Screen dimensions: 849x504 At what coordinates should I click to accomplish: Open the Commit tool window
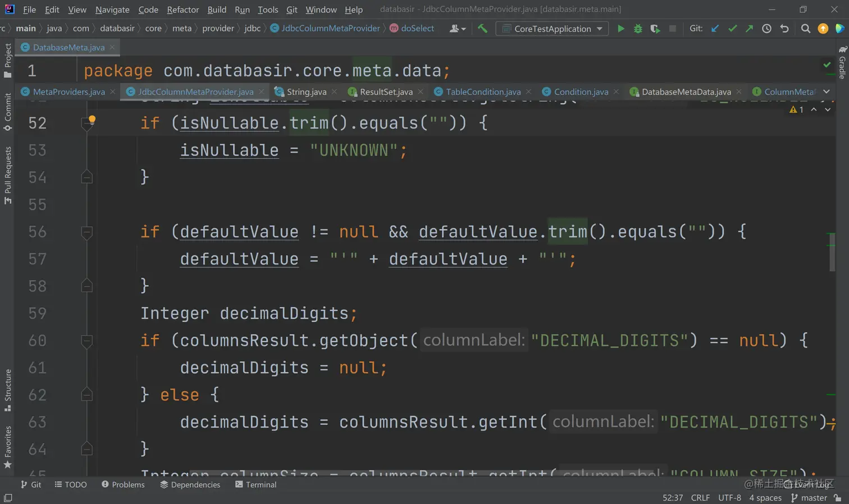[x=8, y=112]
